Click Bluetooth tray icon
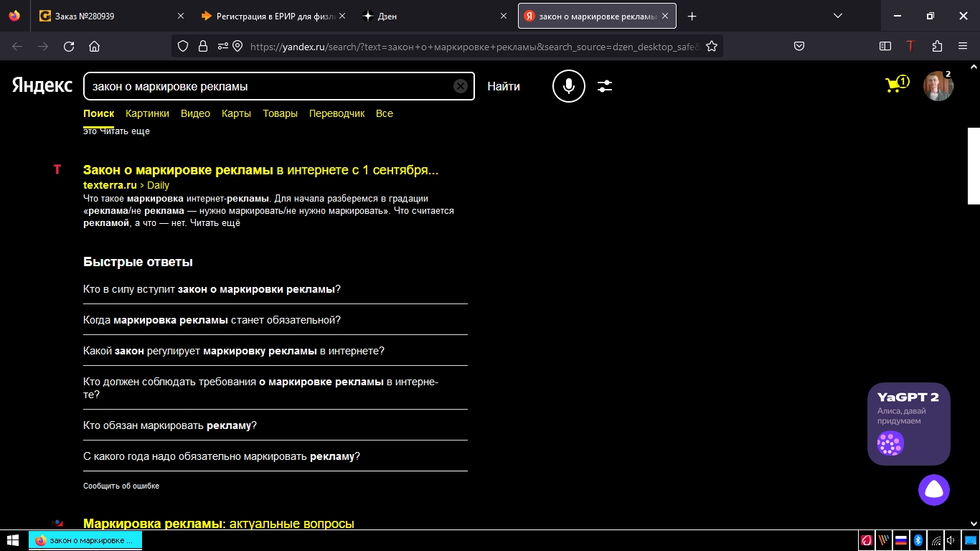 918,540
